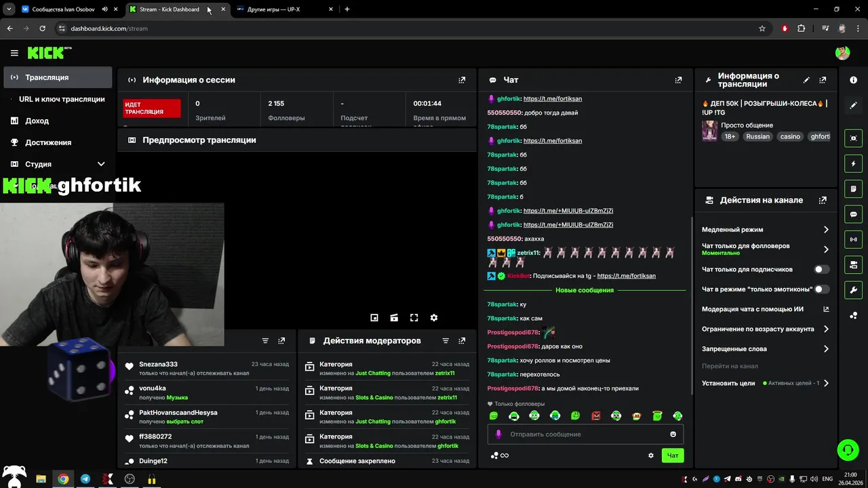Viewport: 868px width, 488px height.
Task: Open the Достижения sidebar item
Action: [x=58, y=142]
